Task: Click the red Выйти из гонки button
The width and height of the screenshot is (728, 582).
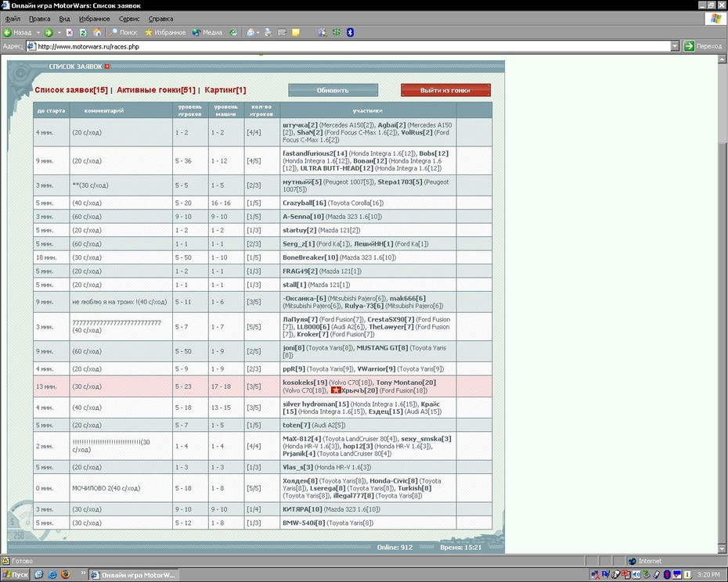Action: [x=445, y=90]
